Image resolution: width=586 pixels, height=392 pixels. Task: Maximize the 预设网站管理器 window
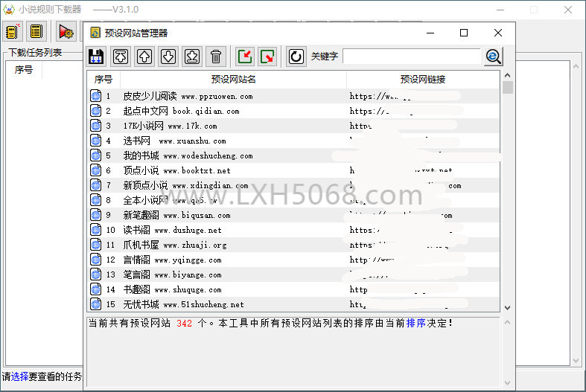pos(464,33)
